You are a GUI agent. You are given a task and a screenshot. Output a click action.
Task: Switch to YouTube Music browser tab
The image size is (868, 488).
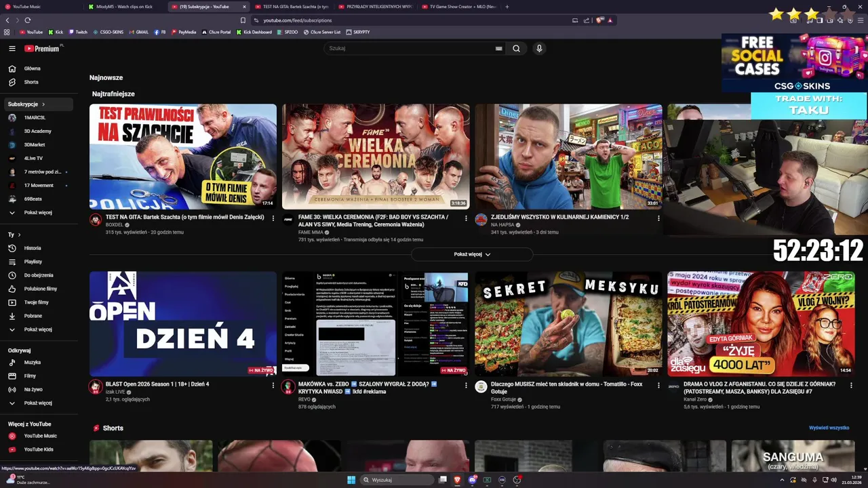(41, 6)
